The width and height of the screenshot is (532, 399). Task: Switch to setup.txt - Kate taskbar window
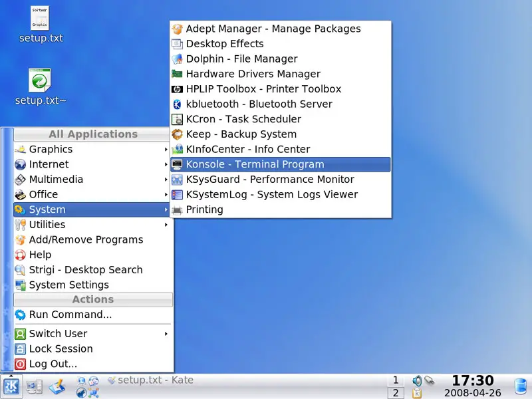(x=150, y=380)
